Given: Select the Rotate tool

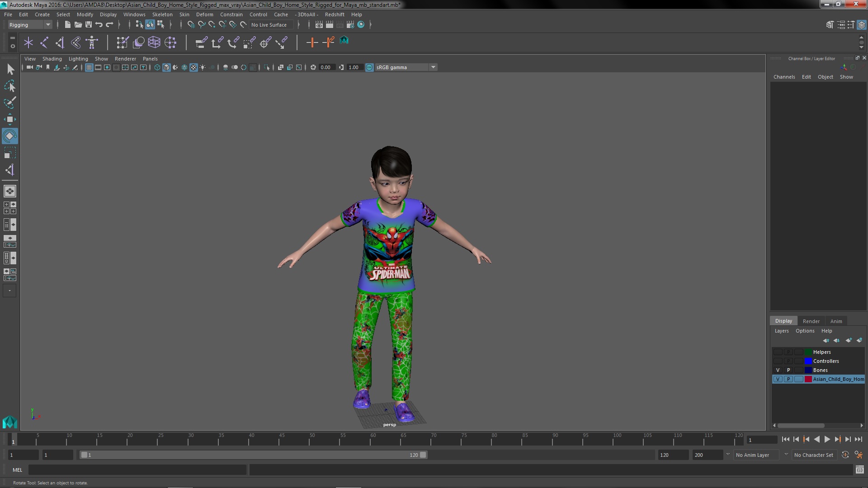Looking at the screenshot, I should 10,136.
